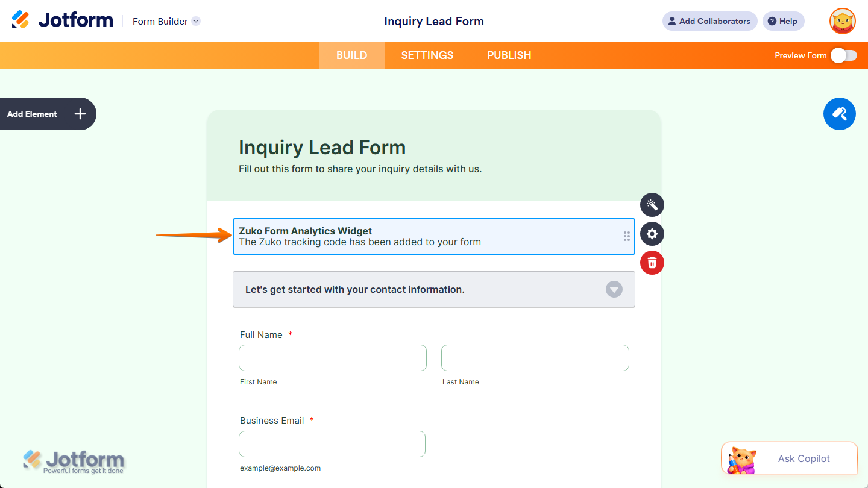Click the Add Collaborators button
This screenshot has width=868, height=488.
tap(709, 21)
